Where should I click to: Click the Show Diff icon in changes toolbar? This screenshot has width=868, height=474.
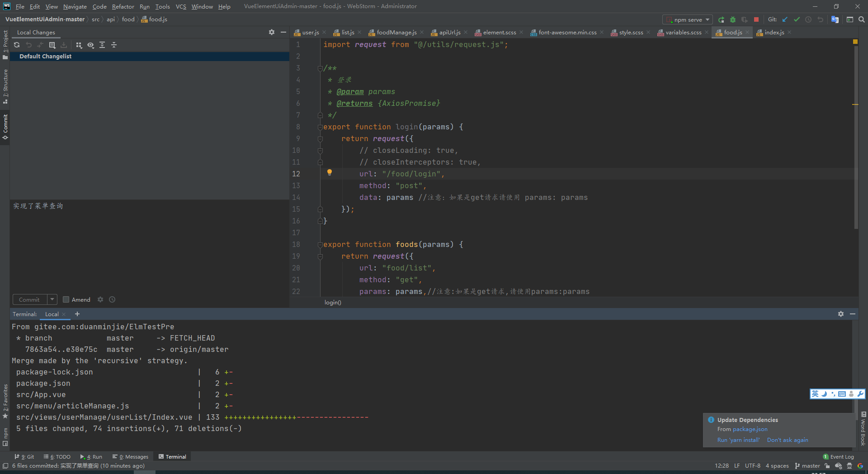52,45
